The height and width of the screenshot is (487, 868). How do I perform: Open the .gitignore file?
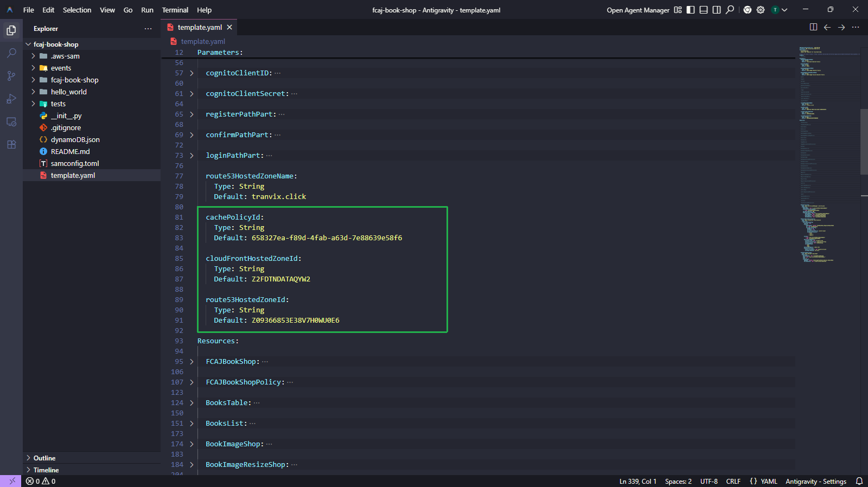click(66, 128)
